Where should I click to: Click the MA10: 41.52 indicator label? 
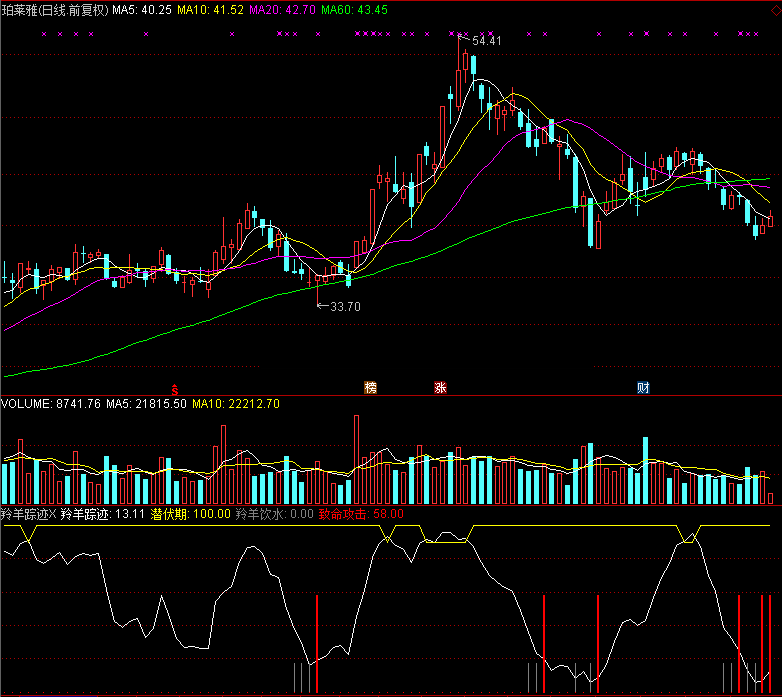[210, 10]
